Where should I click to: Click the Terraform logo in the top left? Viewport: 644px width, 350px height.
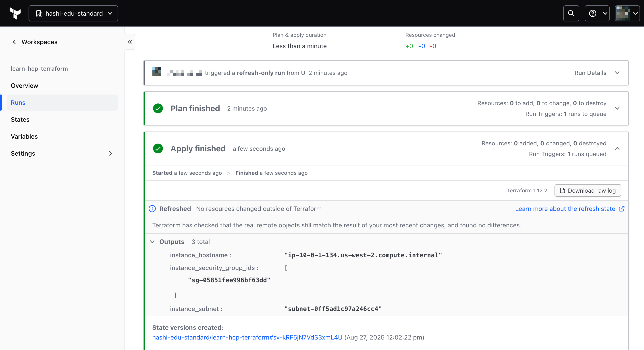[15, 13]
